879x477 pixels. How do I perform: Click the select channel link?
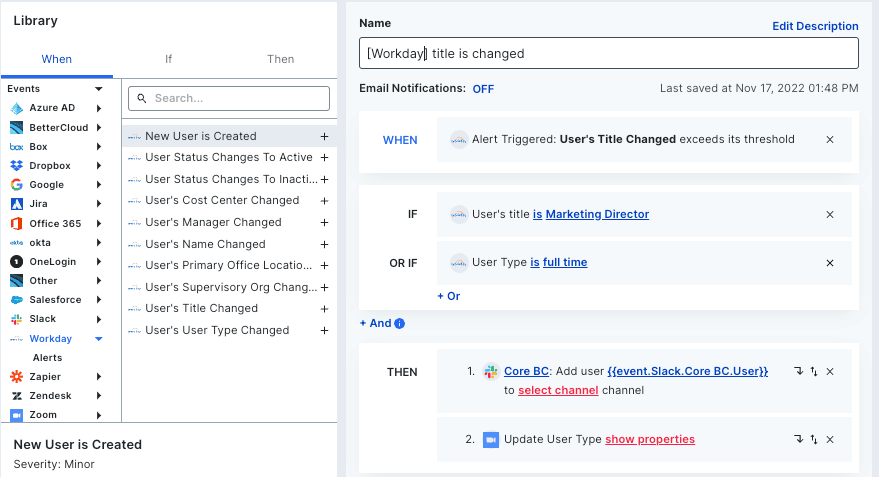coord(558,390)
